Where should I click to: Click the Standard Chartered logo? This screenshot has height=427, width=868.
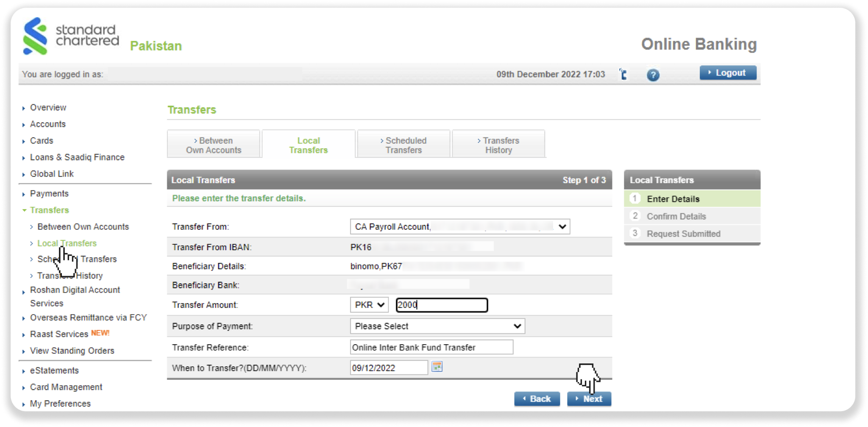click(x=70, y=36)
